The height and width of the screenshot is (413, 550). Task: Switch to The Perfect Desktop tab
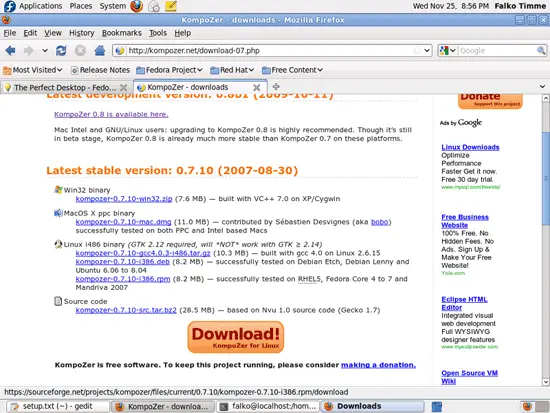coord(66,87)
